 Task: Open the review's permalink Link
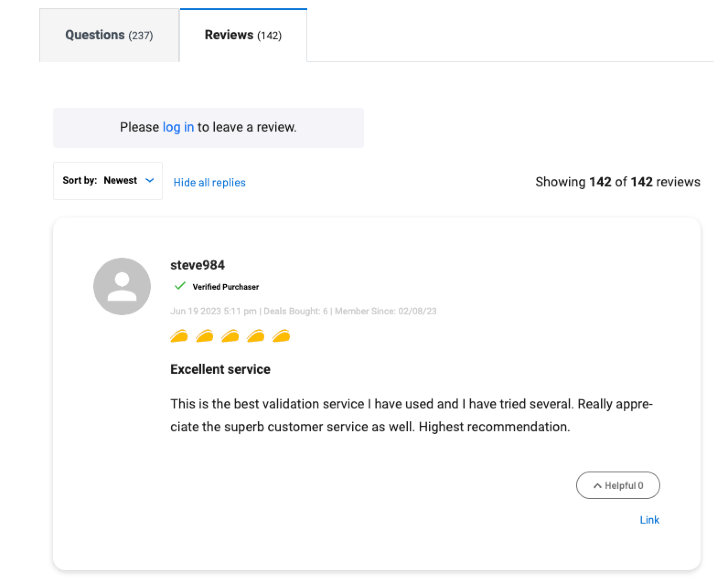tap(649, 520)
